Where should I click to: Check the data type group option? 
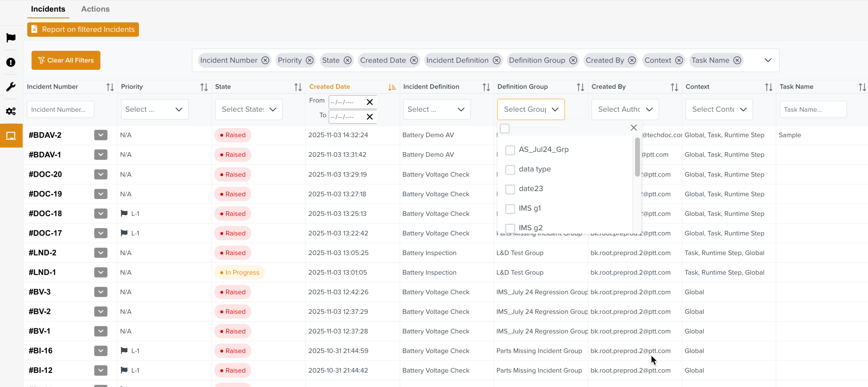click(510, 170)
